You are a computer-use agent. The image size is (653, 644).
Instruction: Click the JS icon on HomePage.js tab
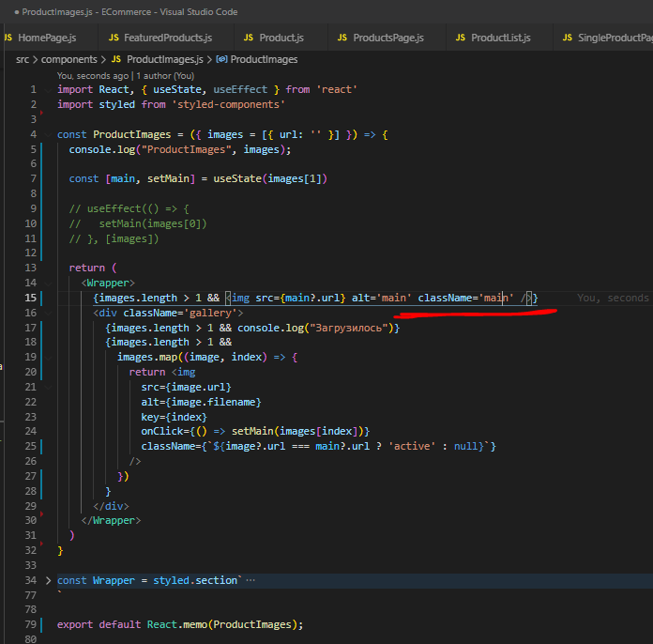[8, 38]
